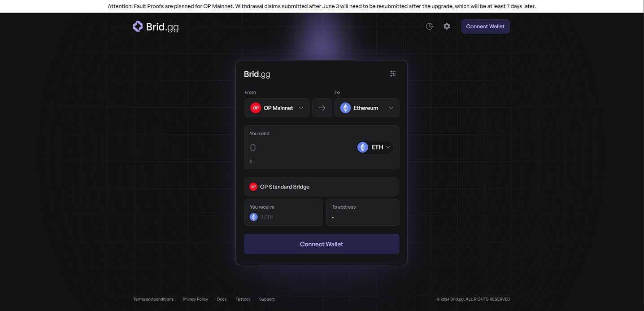Open Terms and conditions link
644x311 pixels.
point(153,299)
